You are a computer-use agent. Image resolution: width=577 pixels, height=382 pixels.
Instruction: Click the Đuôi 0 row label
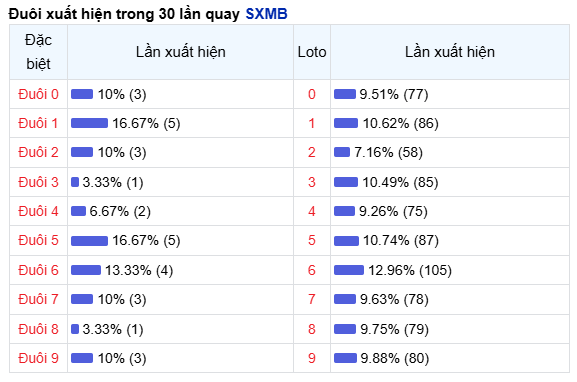point(38,94)
